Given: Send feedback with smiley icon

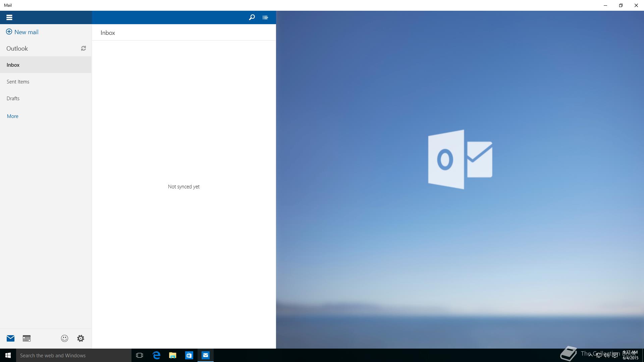Looking at the screenshot, I should [64, 338].
